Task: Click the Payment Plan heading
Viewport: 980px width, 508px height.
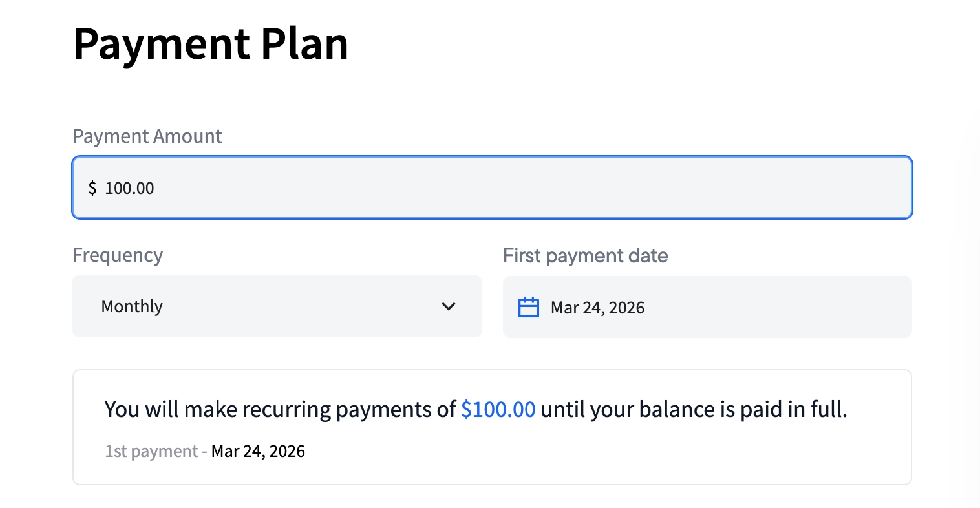Action: coord(211,44)
